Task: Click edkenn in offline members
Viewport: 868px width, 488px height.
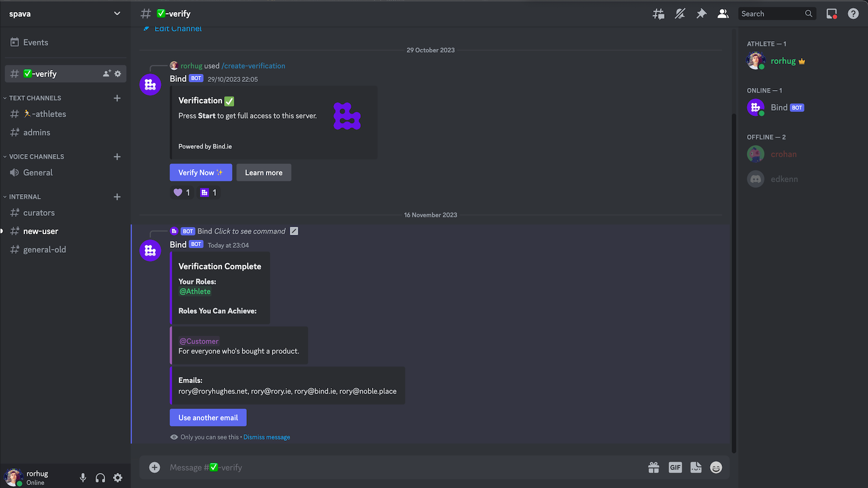Action: point(802,179)
